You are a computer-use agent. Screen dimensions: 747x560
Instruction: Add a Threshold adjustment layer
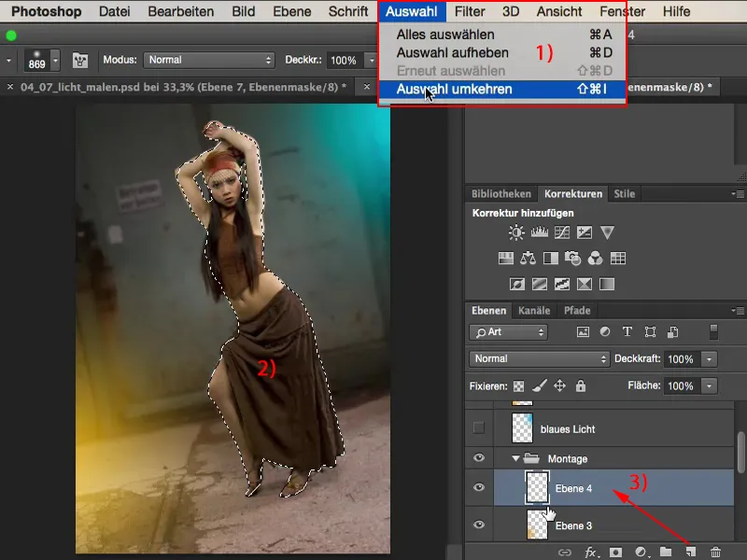tap(562, 285)
